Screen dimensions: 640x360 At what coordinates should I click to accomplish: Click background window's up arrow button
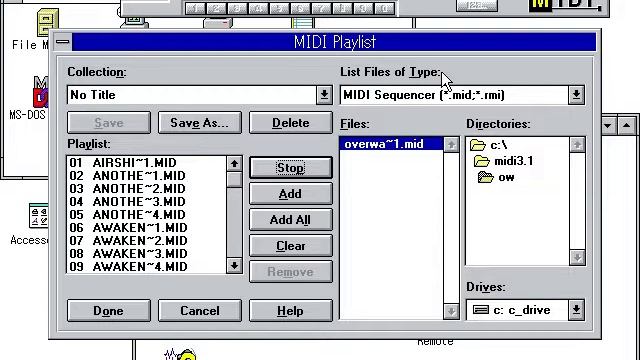pyautogui.click(x=627, y=126)
